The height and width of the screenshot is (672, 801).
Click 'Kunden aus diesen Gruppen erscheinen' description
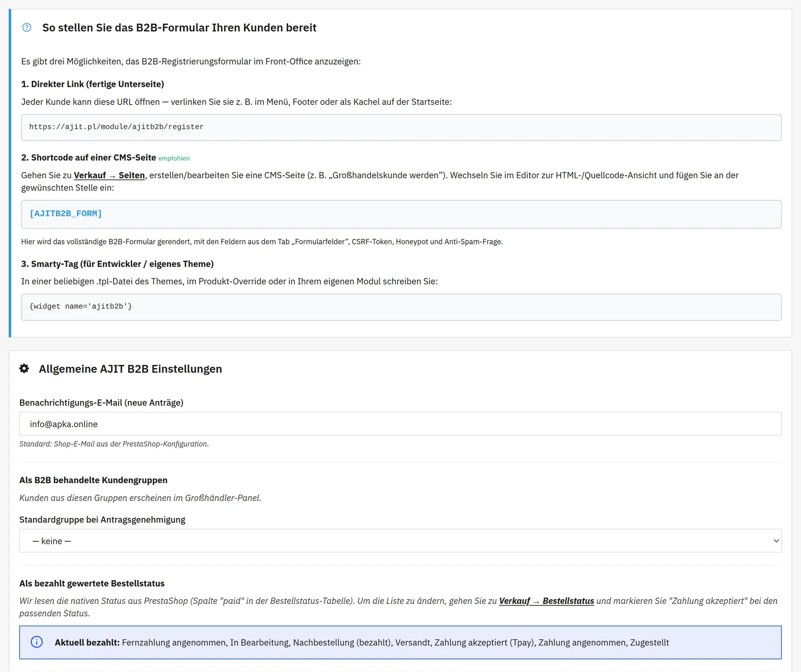[140, 498]
